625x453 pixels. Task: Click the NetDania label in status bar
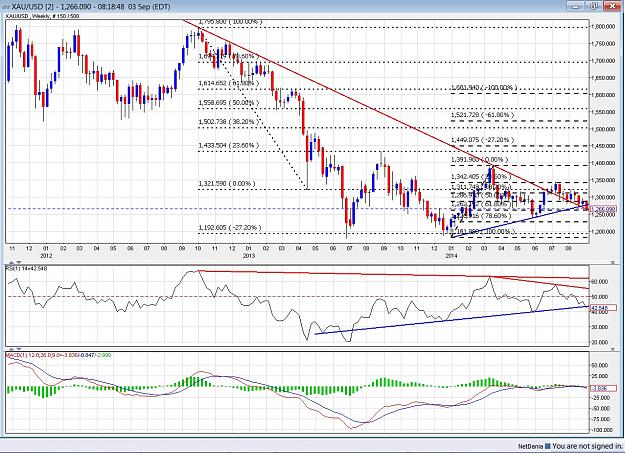click(531, 447)
